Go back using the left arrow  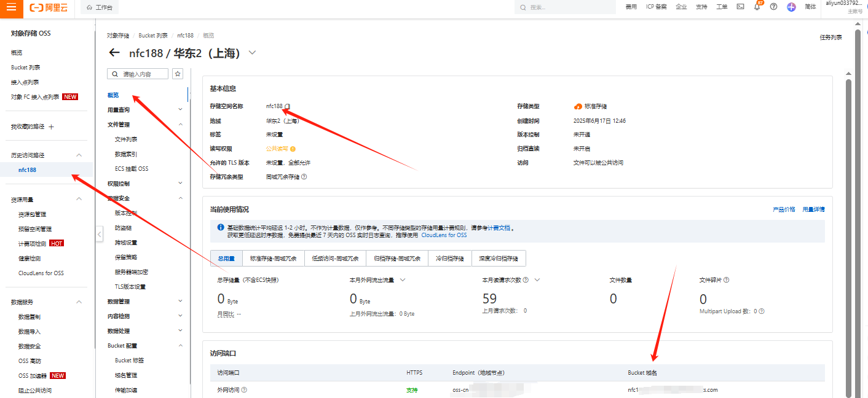(114, 53)
